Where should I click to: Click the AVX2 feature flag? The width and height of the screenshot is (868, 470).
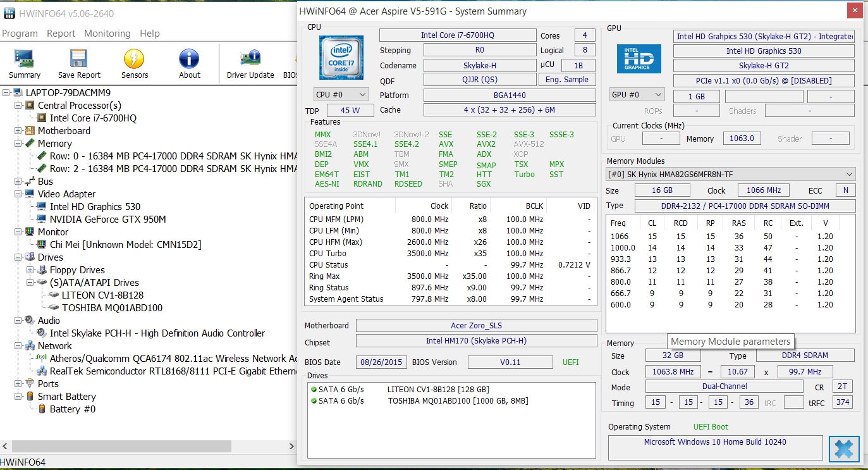(486, 144)
